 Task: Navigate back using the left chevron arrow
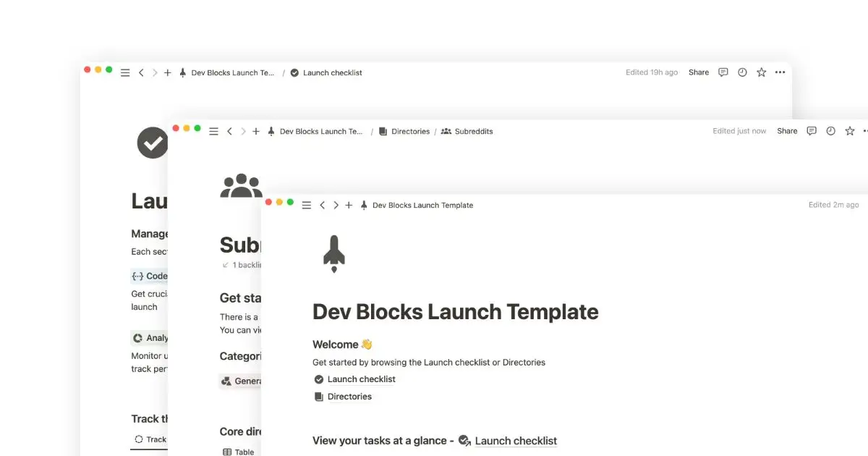[x=322, y=205]
